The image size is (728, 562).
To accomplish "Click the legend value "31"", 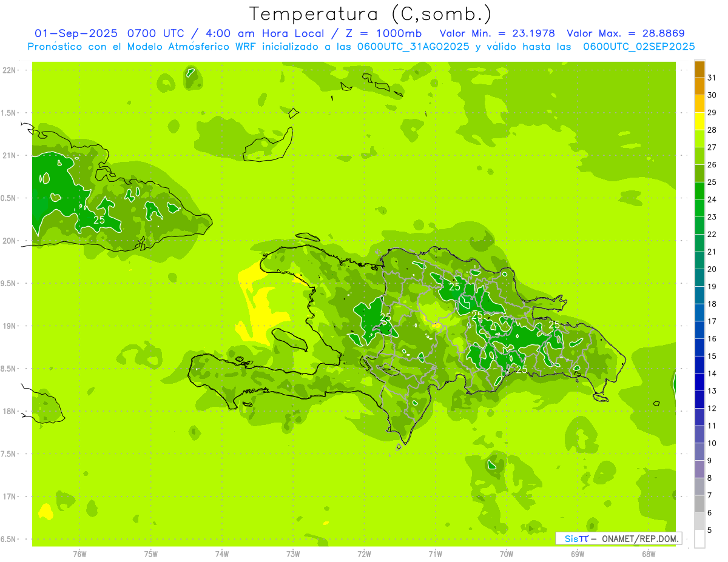I will [712, 78].
